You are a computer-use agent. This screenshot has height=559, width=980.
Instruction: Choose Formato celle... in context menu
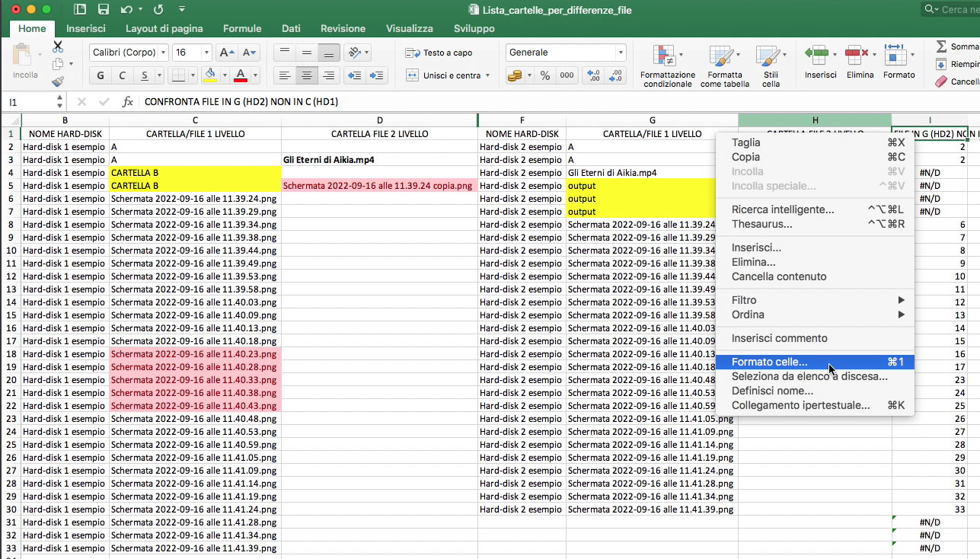[x=815, y=362]
